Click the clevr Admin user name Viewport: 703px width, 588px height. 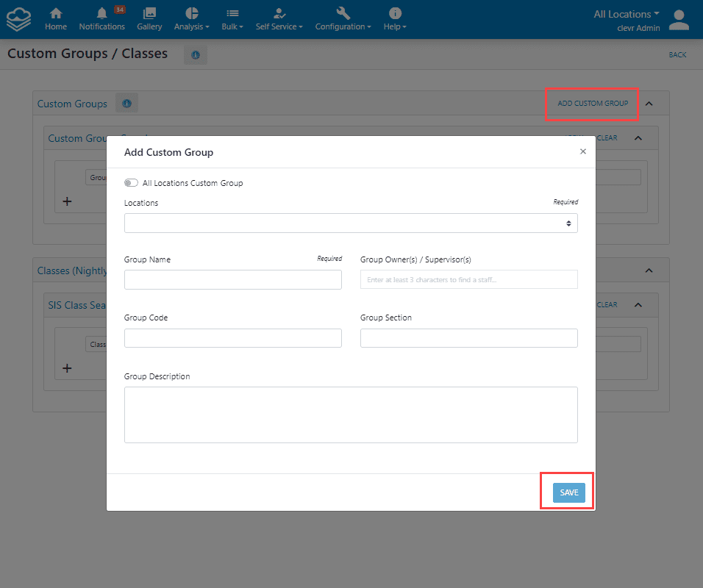(x=638, y=28)
